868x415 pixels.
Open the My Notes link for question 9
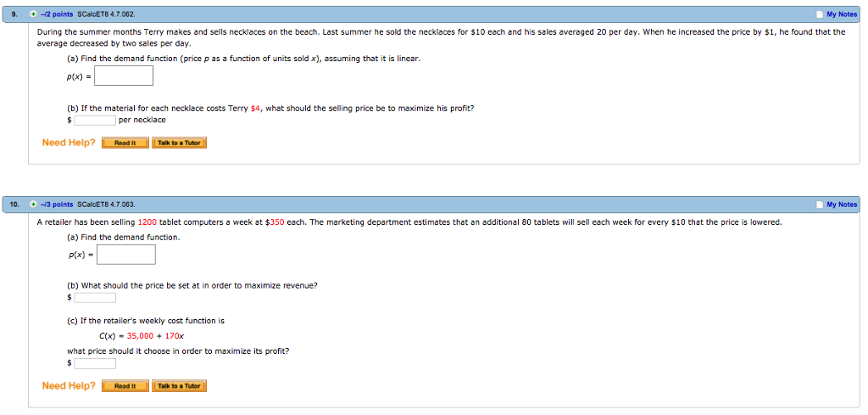[x=842, y=14]
